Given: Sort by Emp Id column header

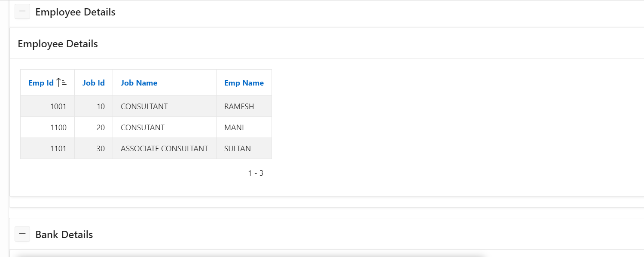Looking at the screenshot, I should [x=41, y=83].
